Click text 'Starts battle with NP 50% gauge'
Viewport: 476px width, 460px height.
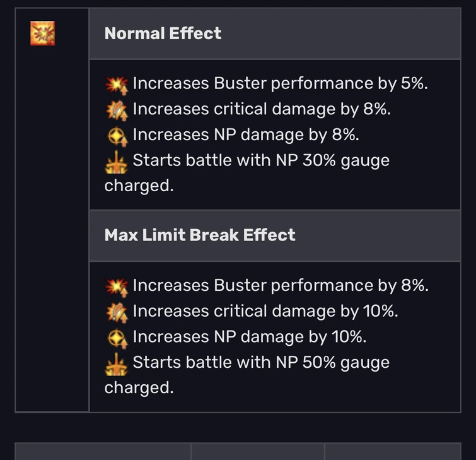pos(261,363)
